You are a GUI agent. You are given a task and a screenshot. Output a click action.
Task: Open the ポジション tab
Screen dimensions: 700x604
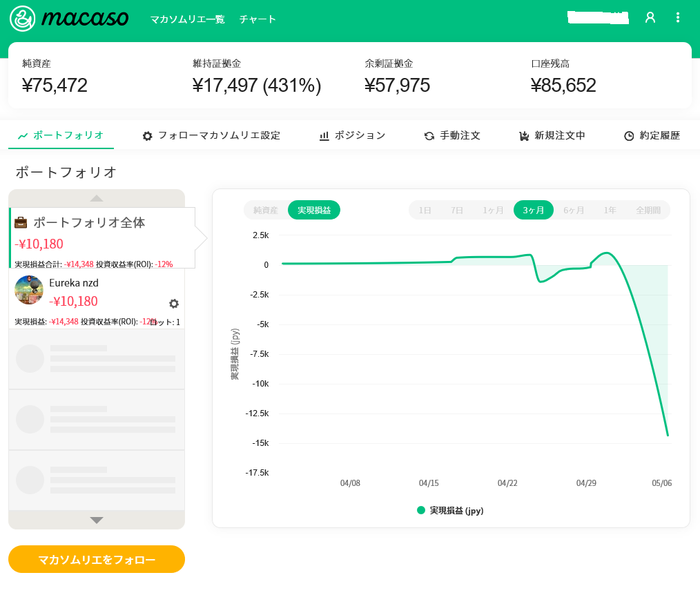(352, 136)
